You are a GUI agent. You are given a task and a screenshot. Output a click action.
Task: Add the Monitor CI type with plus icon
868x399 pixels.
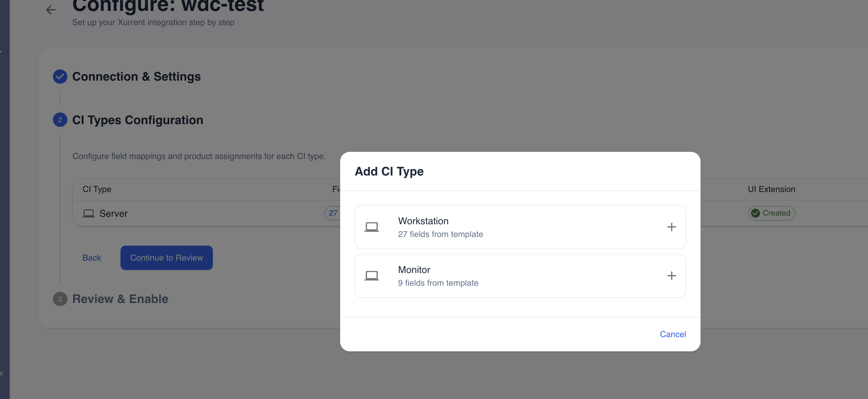tap(672, 275)
